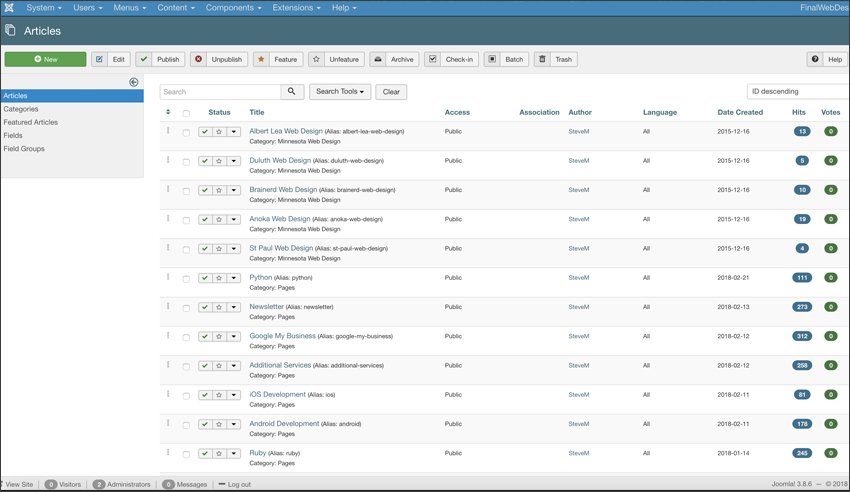Viewport: 850px width, 492px height.
Task: Click the Batch toolbar icon
Action: 492,59
